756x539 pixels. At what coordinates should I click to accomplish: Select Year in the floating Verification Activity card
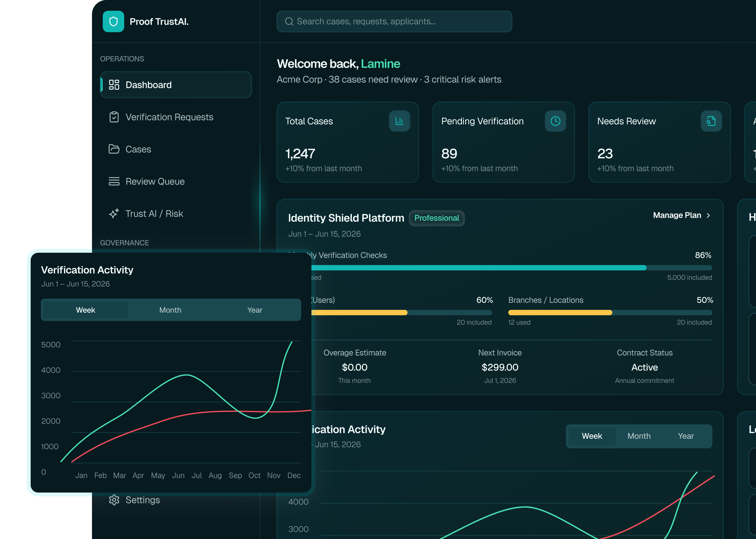[255, 310]
